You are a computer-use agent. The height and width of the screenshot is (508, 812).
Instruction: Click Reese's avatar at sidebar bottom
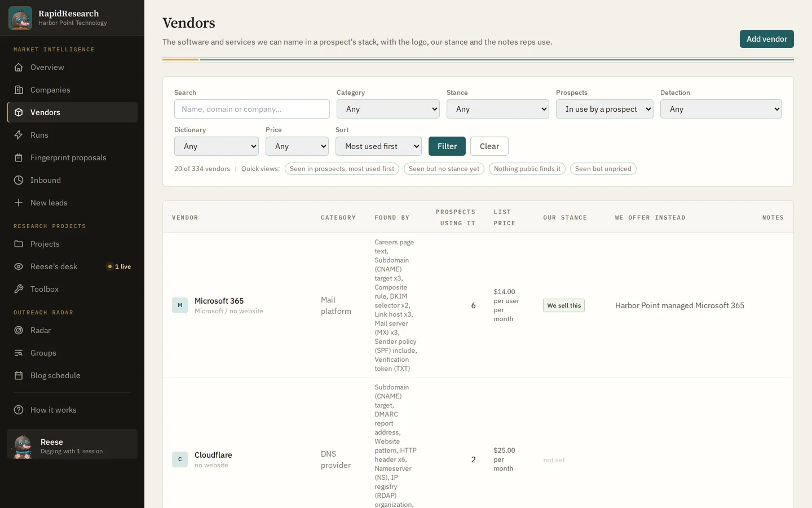pos(23,446)
